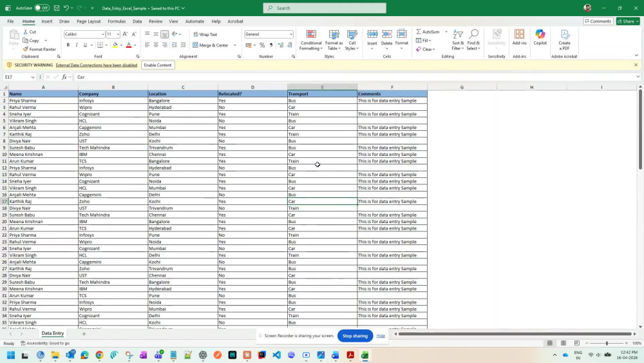Launch Copilot from the ribbon
Viewport: 644px width, 363px height.
tap(540, 37)
